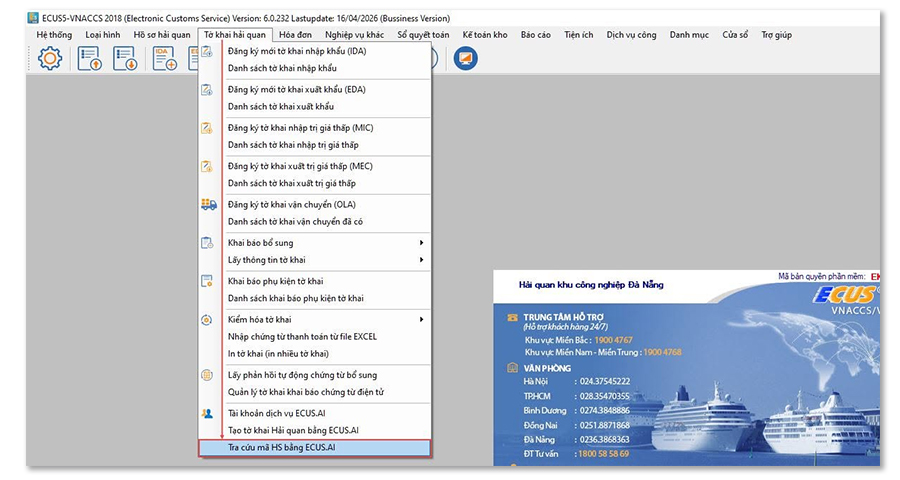The image size is (900, 480).
Task: Click the icon beside Đăng ký mới tờ khai xuất khẩu (EDA)
Action: pyautogui.click(x=207, y=90)
